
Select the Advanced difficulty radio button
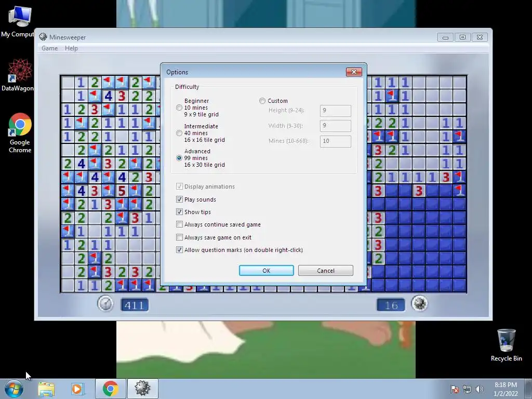click(x=179, y=158)
